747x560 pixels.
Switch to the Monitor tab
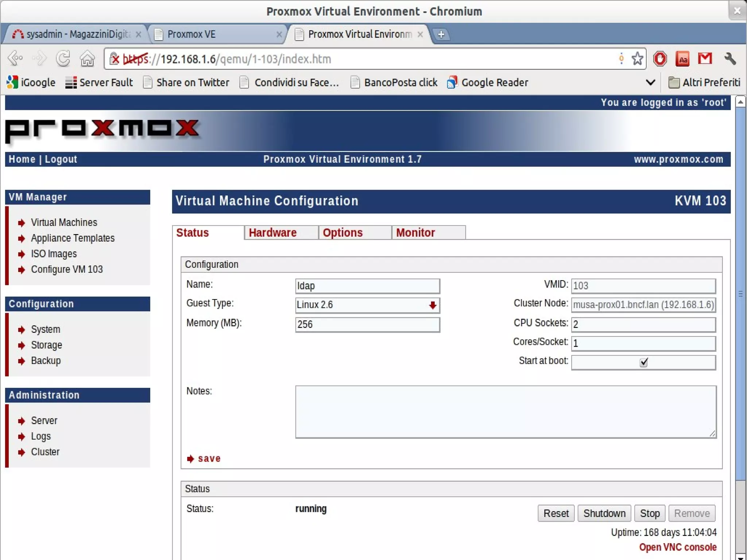tap(415, 232)
